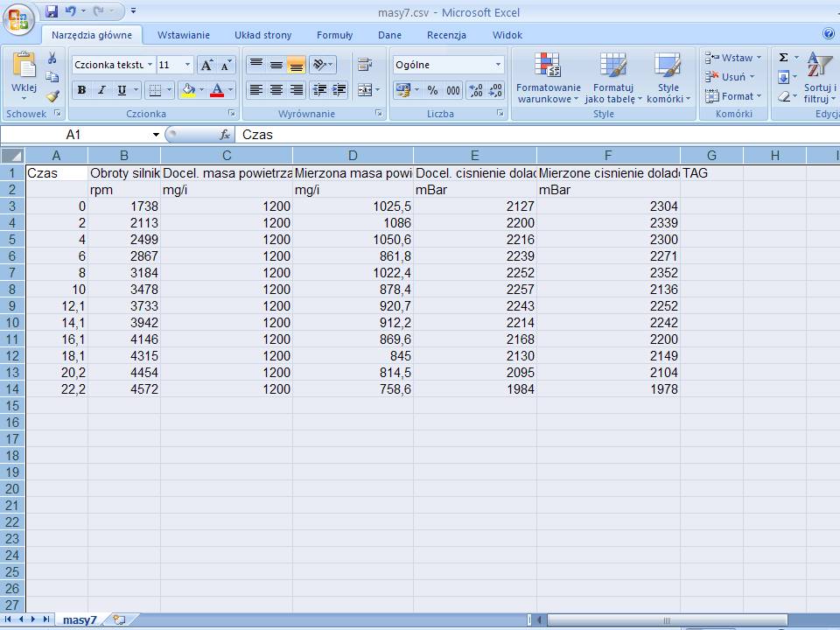Switch to the Recenzja tab
840x630 pixels.
[x=446, y=35]
